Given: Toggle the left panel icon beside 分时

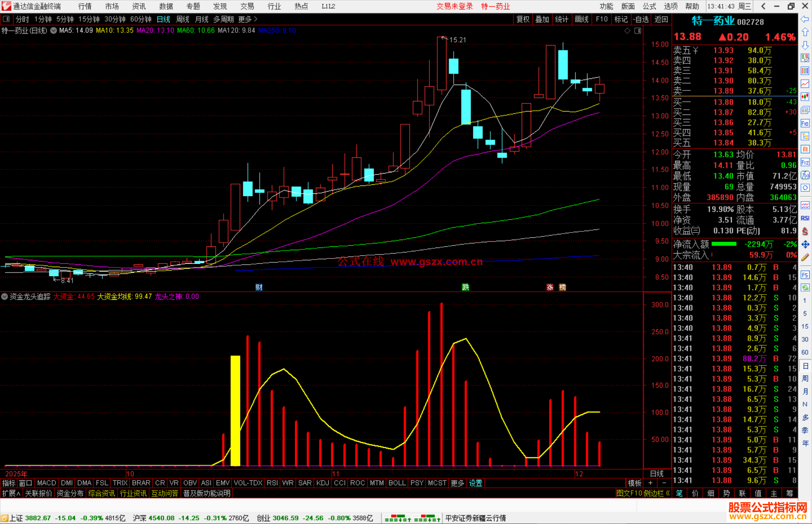Looking at the screenshot, I should pyautogui.click(x=6, y=19).
